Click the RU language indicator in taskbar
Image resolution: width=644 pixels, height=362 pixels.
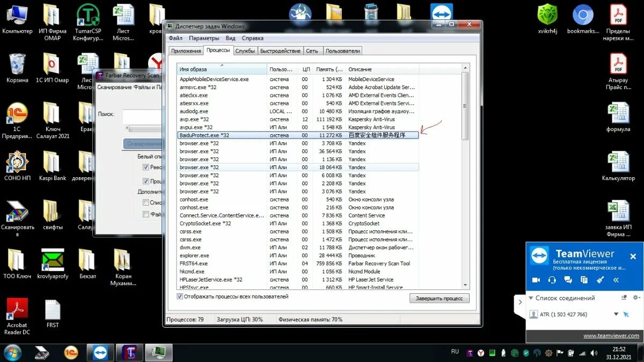[x=455, y=352]
